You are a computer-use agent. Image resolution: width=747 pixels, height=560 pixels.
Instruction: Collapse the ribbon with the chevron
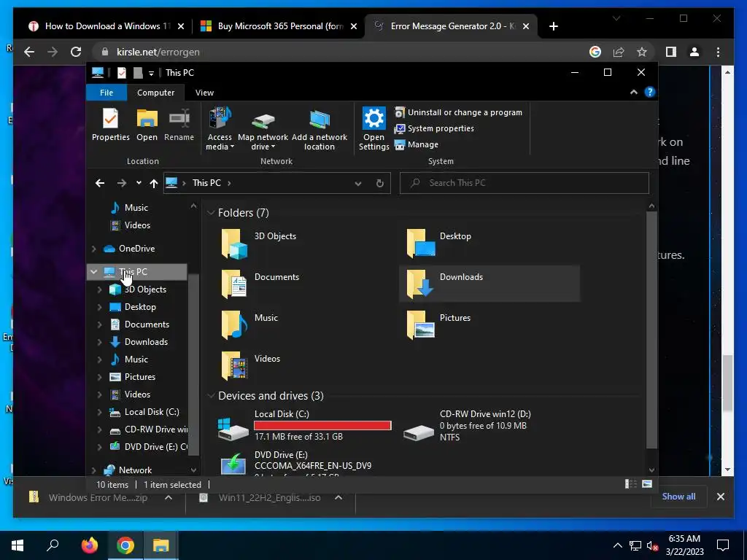(634, 92)
